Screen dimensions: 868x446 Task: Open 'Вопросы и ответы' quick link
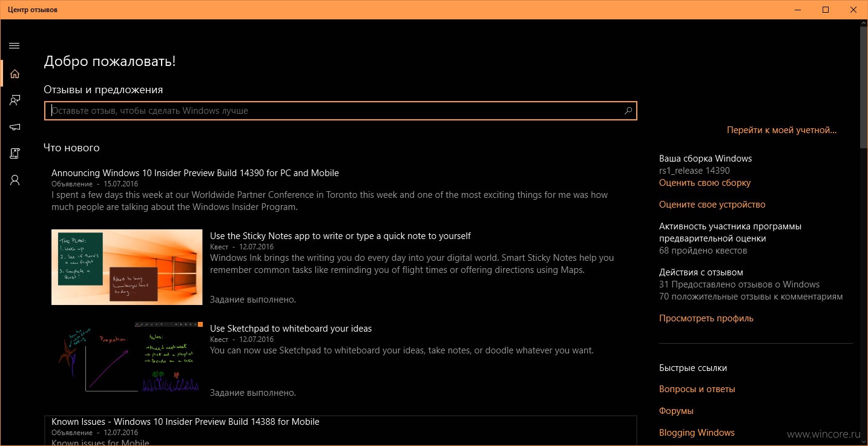697,389
